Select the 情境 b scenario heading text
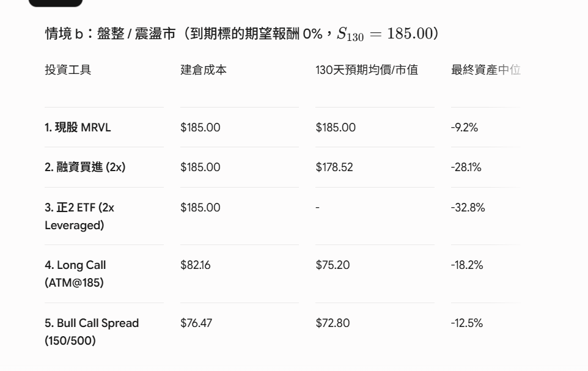The width and height of the screenshot is (588, 371). [241, 34]
